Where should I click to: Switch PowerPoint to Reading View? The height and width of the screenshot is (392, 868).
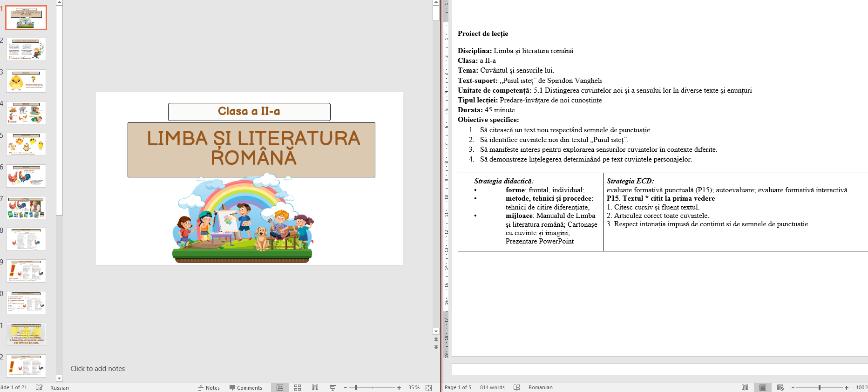315,387
